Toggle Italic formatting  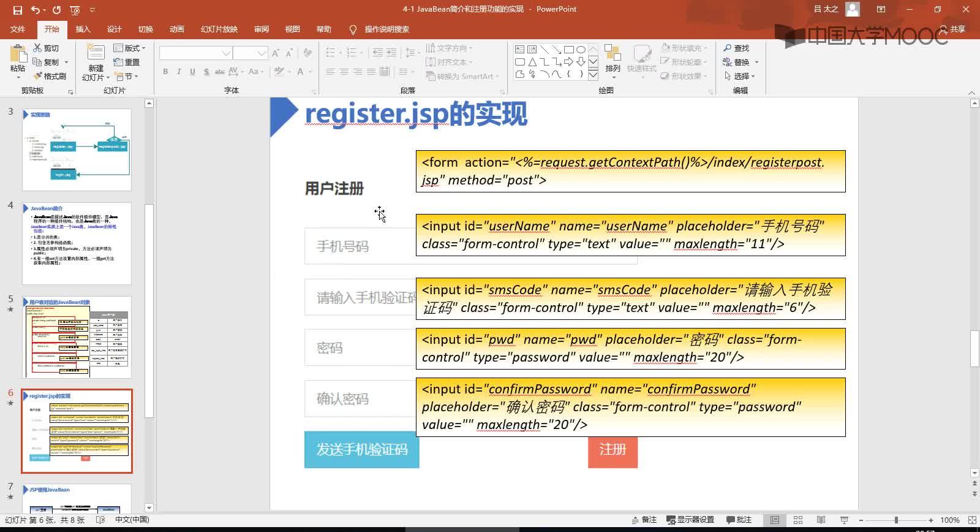coord(179,72)
